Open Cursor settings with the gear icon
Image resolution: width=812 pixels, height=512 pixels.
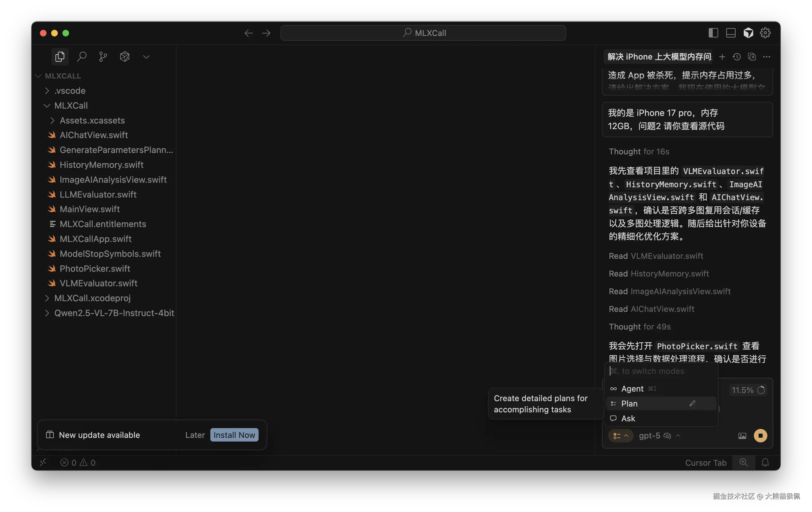765,33
